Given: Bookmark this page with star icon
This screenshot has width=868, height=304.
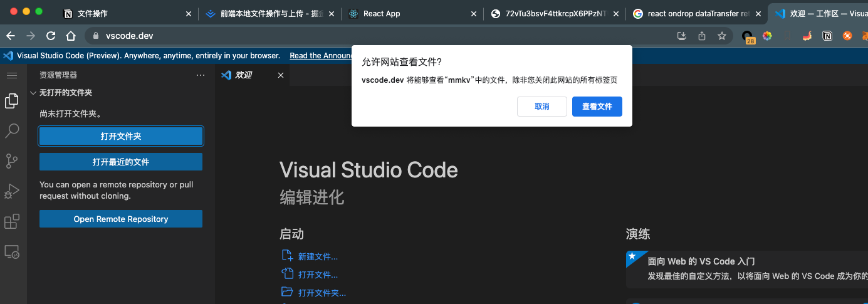Looking at the screenshot, I should [x=722, y=36].
